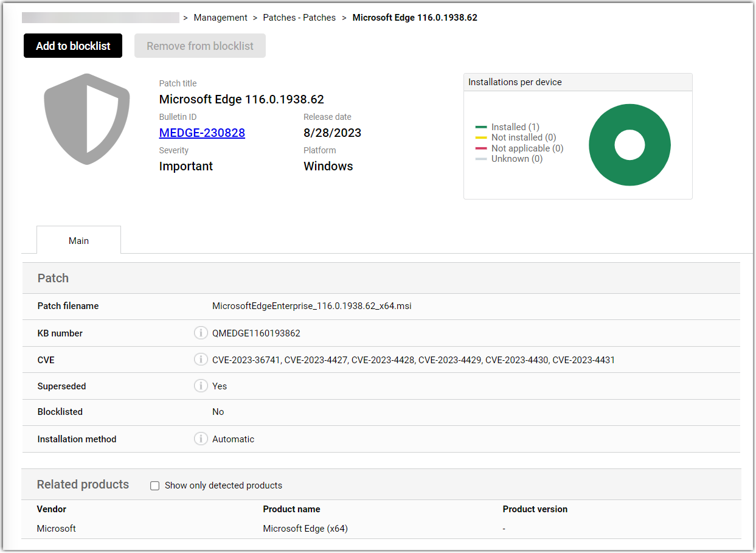This screenshot has height=553, width=756.
Task: Click green Installed legend swatch
Action: tap(481, 127)
